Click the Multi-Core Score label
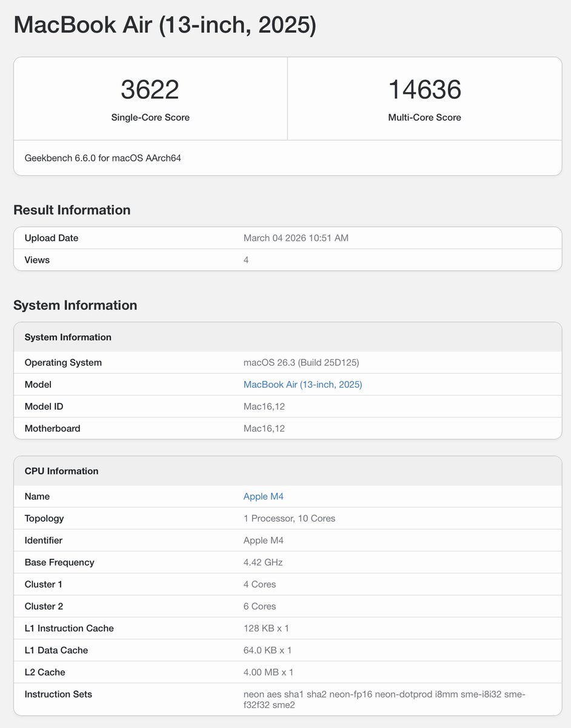Screen dimensions: 571x728 (x=424, y=118)
